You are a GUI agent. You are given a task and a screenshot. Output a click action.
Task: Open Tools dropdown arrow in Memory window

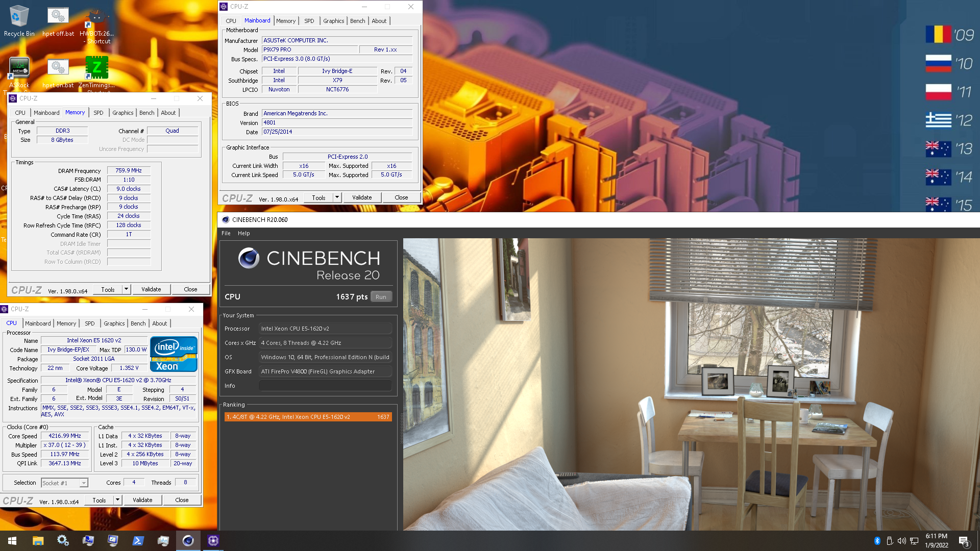pyautogui.click(x=126, y=289)
